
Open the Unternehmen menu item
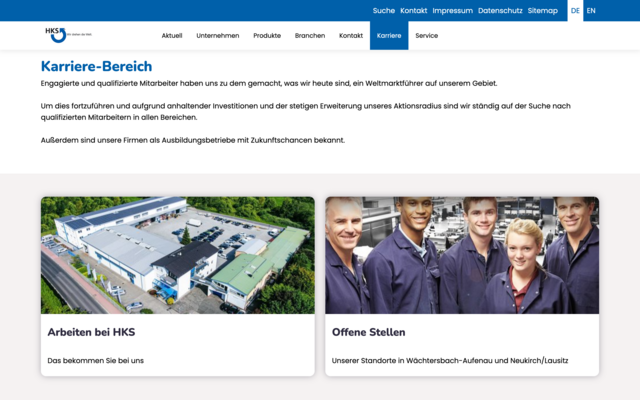(218, 36)
